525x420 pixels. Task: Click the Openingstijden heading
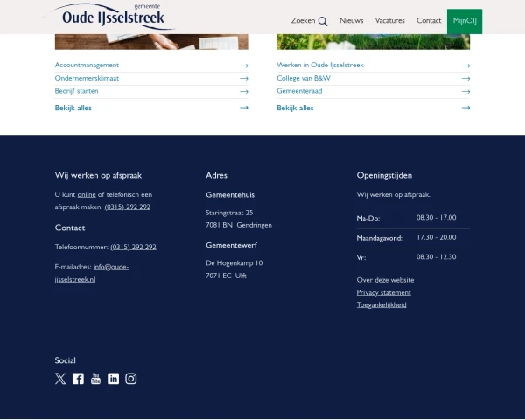(x=384, y=176)
